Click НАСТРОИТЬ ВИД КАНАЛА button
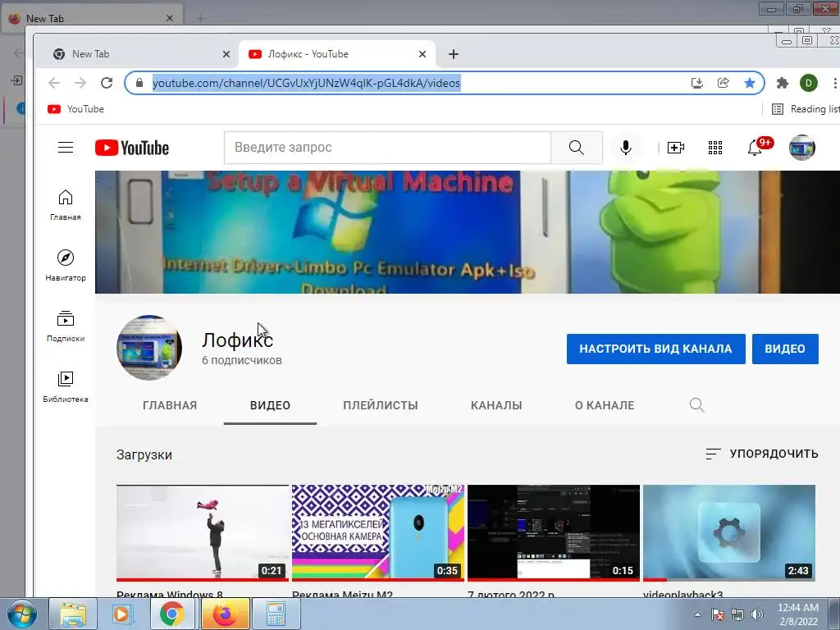The image size is (840, 630). point(655,349)
